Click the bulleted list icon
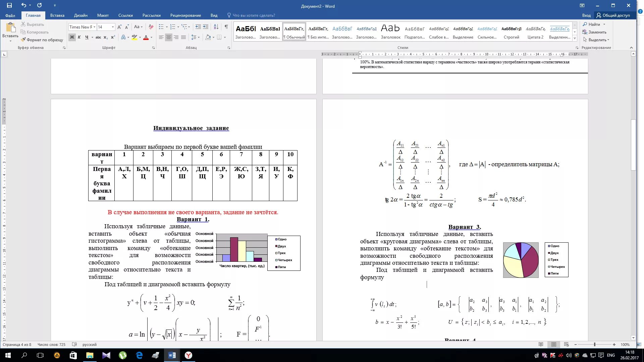The width and height of the screenshot is (644, 362). coord(161,27)
